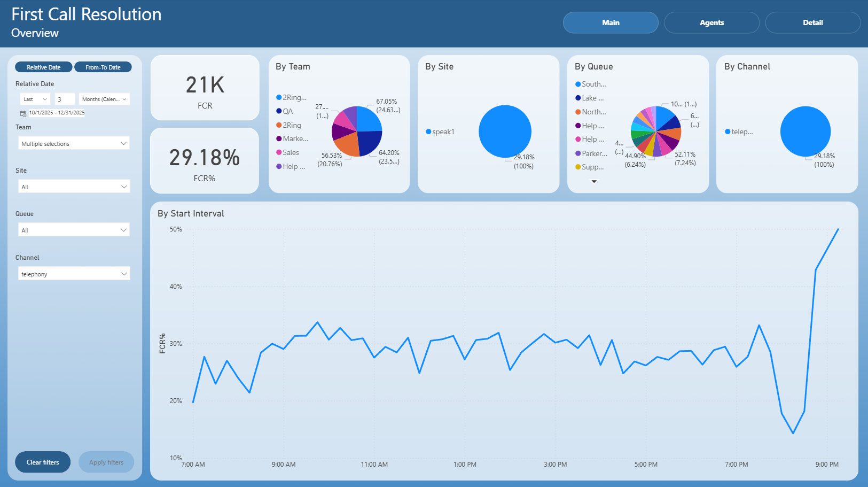This screenshot has height=487, width=868.
Task: Go to the Detail page tab
Action: tap(812, 22)
